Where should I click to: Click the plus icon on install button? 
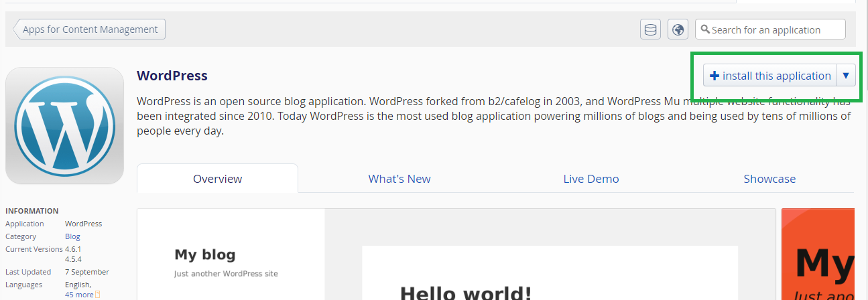click(715, 76)
